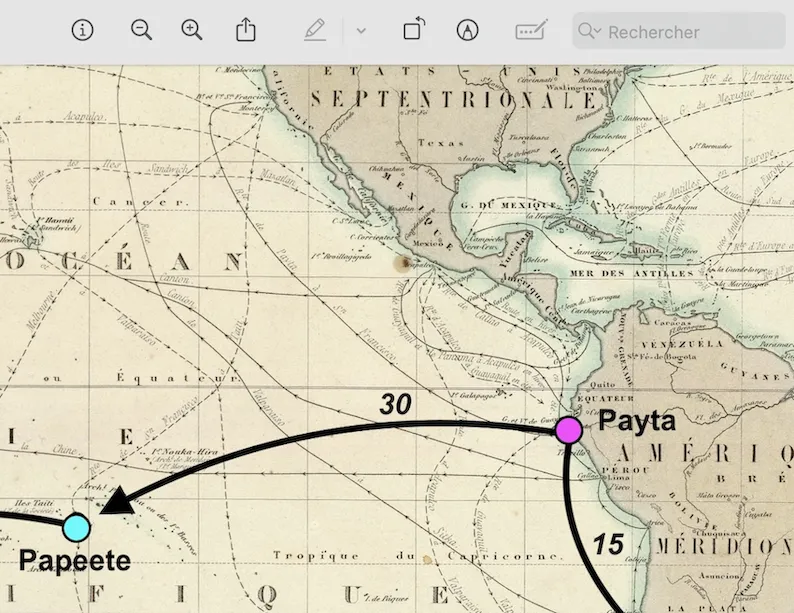Click the black arrowhead near Papeete
Image resolution: width=794 pixels, height=613 pixels.
click(116, 500)
